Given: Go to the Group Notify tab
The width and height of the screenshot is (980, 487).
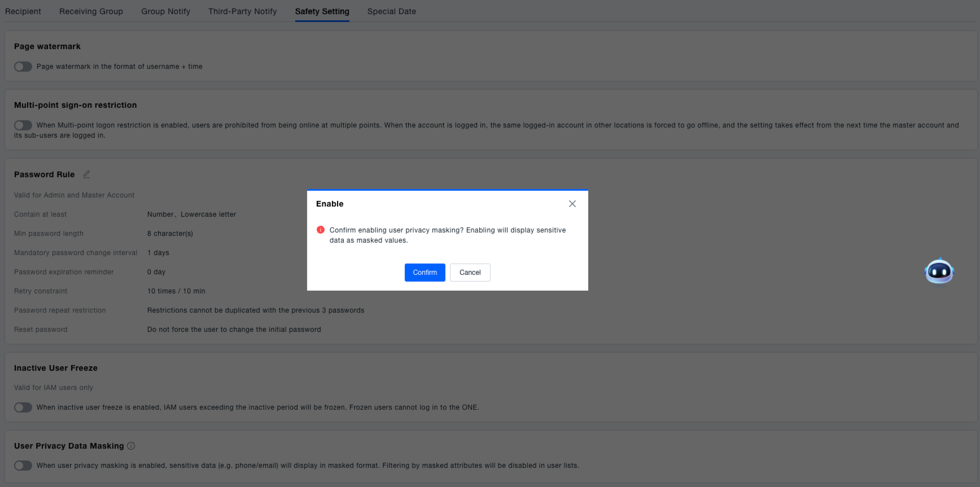Looking at the screenshot, I should pos(165,11).
